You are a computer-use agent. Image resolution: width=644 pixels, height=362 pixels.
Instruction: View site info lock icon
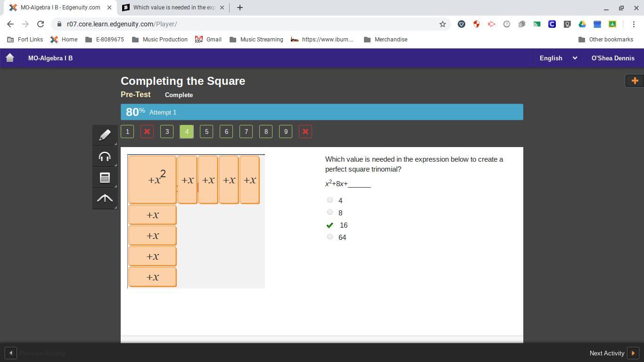[x=59, y=24]
